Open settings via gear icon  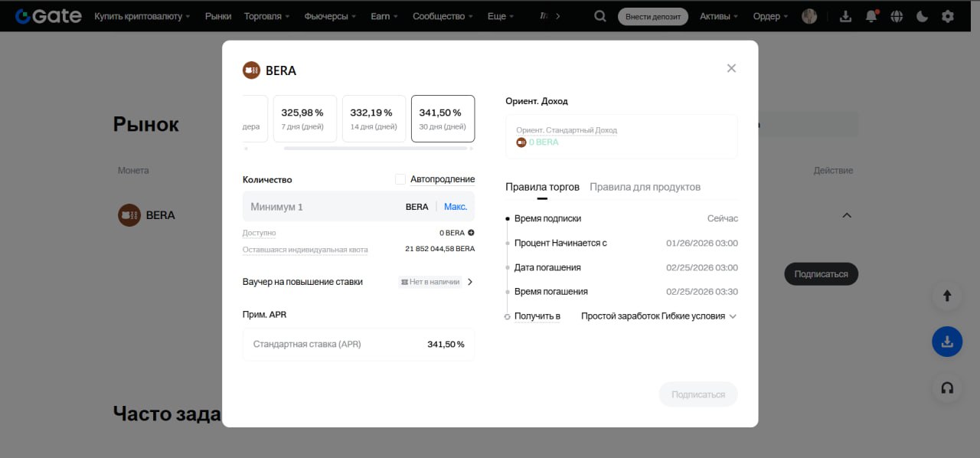click(946, 15)
